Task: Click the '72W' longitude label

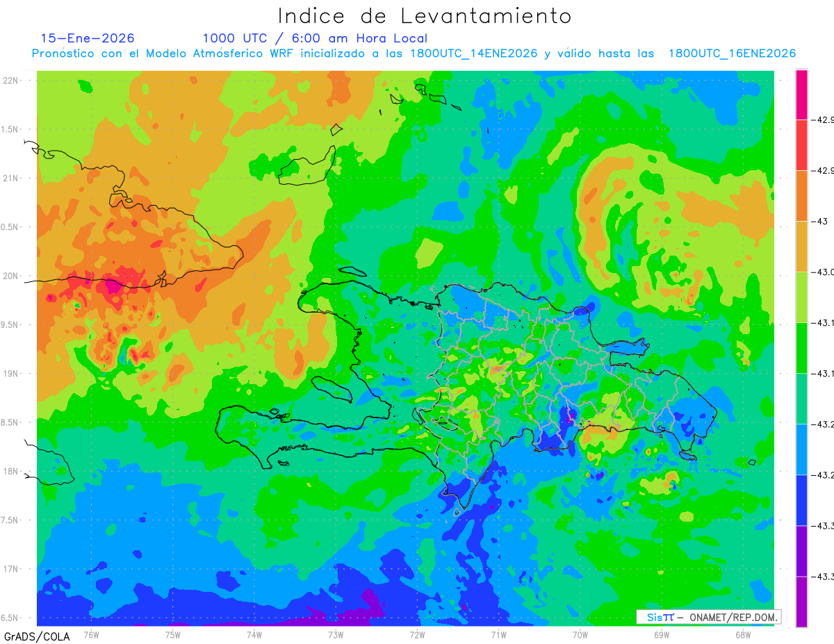Action: 417,634
